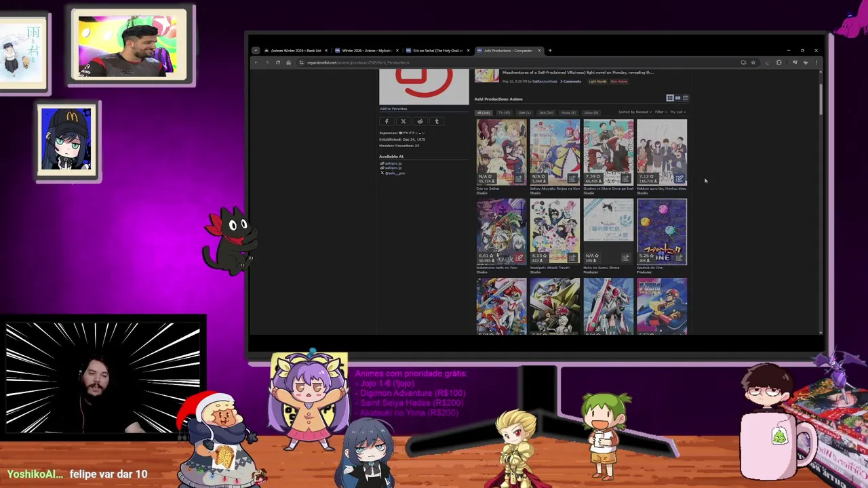Edit Nokemono-tachi no Yoru list entry icon
Viewport: 868px width, 488px height.
point(519,258)
